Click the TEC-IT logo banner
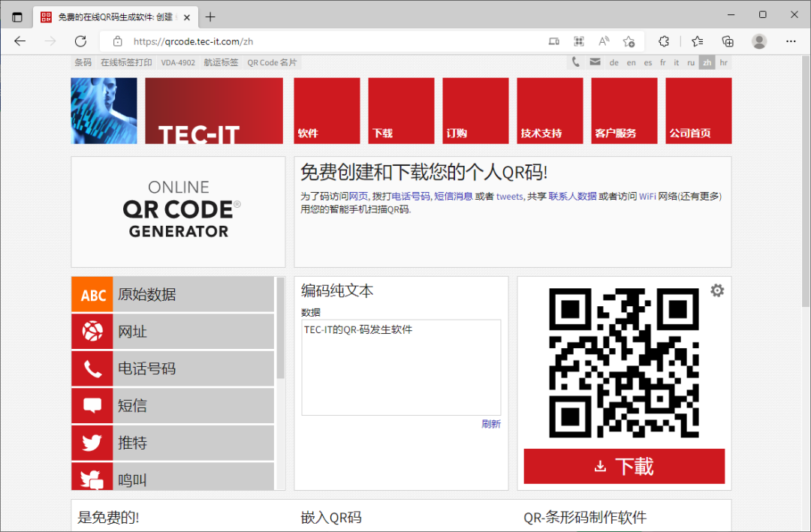Screen dimensions: 811x532 (214, 110)
